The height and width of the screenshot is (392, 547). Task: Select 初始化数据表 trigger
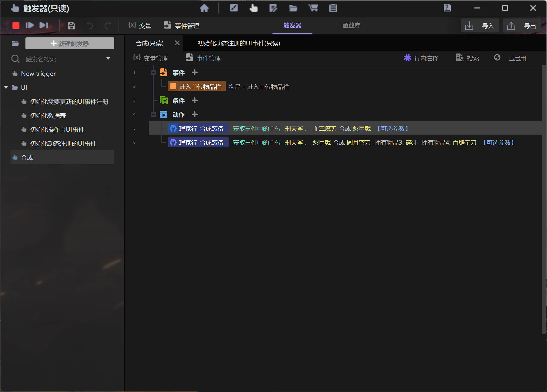(x=48, y=115)
